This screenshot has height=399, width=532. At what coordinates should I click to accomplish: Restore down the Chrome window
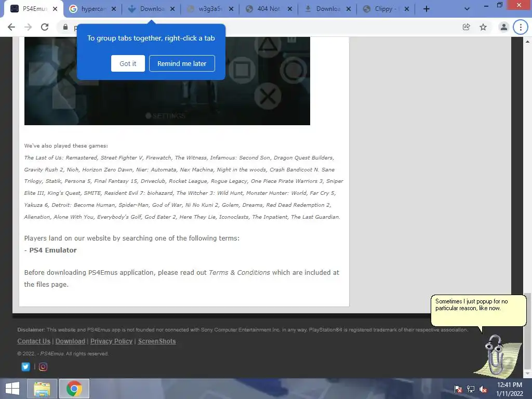click(x=499, y=5)
